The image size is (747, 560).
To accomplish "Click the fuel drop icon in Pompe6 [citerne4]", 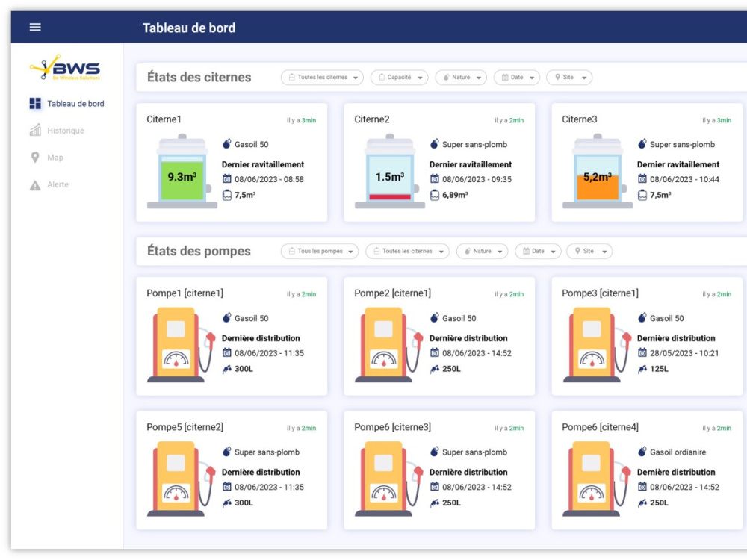I will pos(642,452).
